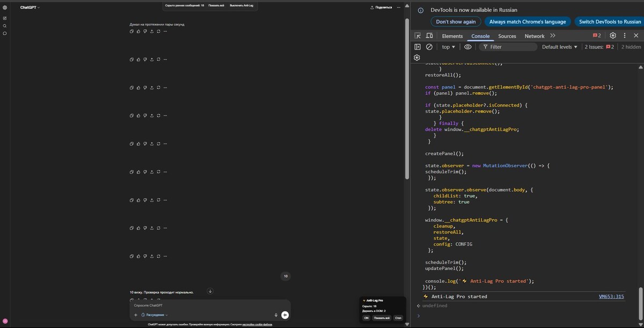Click 'Always match Chrome's language'
The width and height of the screenshot is (644, 328).
point(528,21)
